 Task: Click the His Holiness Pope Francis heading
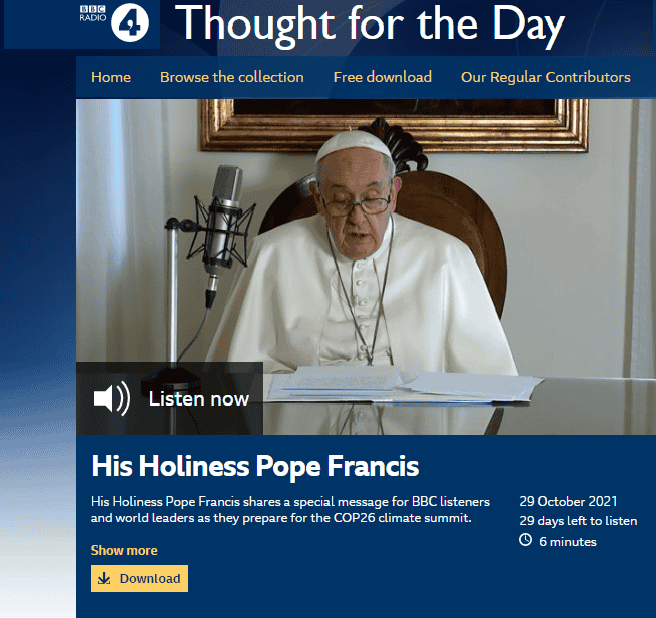(255, 466)
